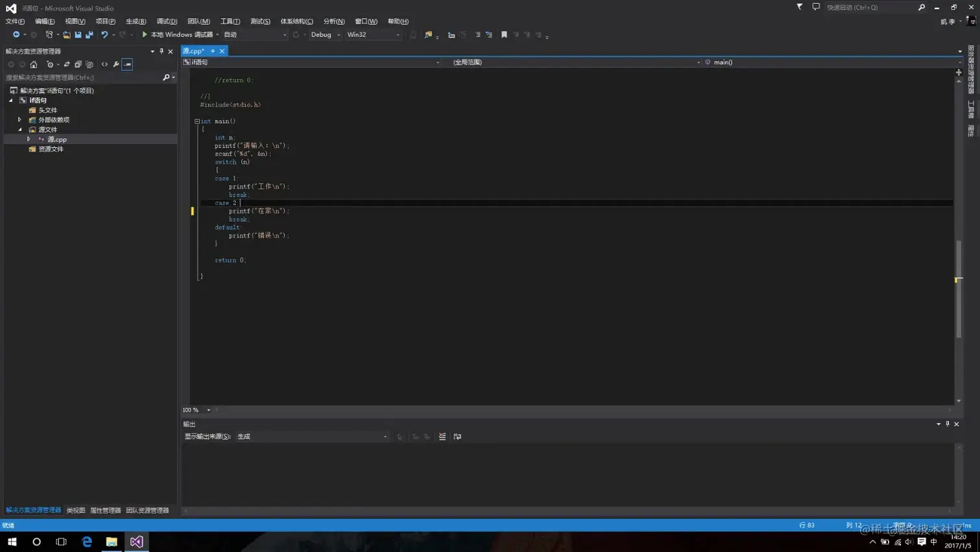The width and height of the screenshot is (980, 552).
Task: Collapse the int main() code block
Action: (197, 121)
